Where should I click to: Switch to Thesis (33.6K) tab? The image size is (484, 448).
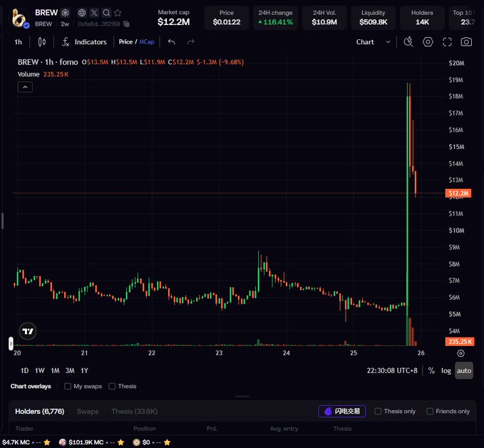tap(134, 412)
